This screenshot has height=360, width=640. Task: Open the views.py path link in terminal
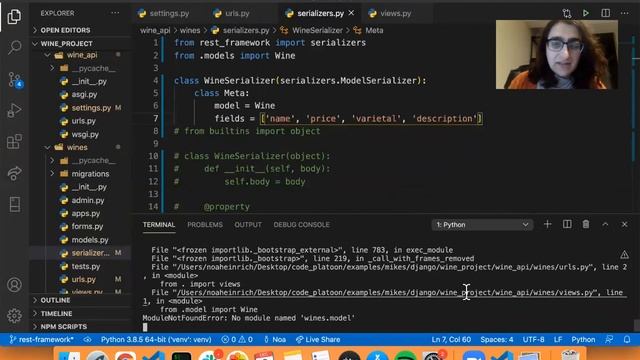(384, 293)
